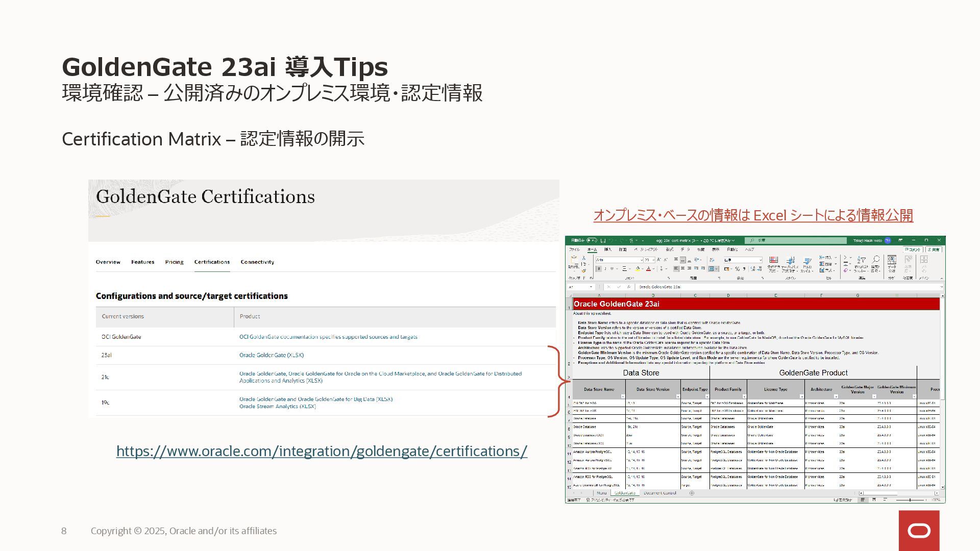The image size is (980, 551).
Task: Open License Type column filter dropdown
Action: coord(801,396)
